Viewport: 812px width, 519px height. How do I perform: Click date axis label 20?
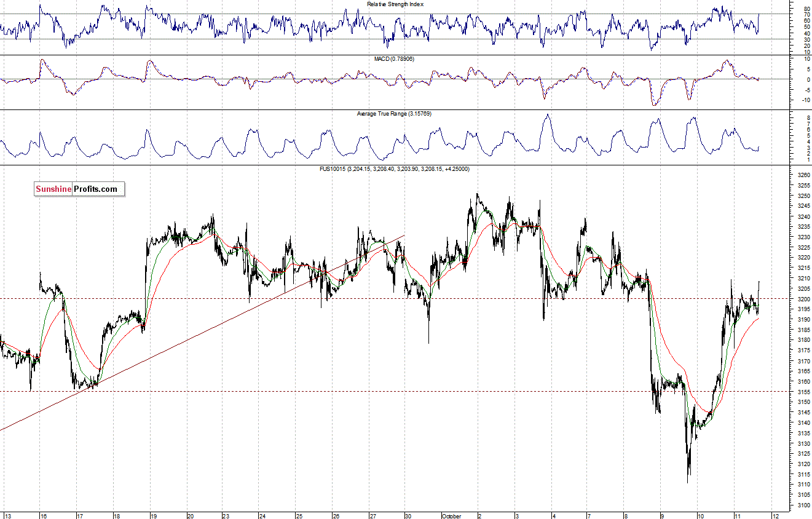tap(191, 516)
